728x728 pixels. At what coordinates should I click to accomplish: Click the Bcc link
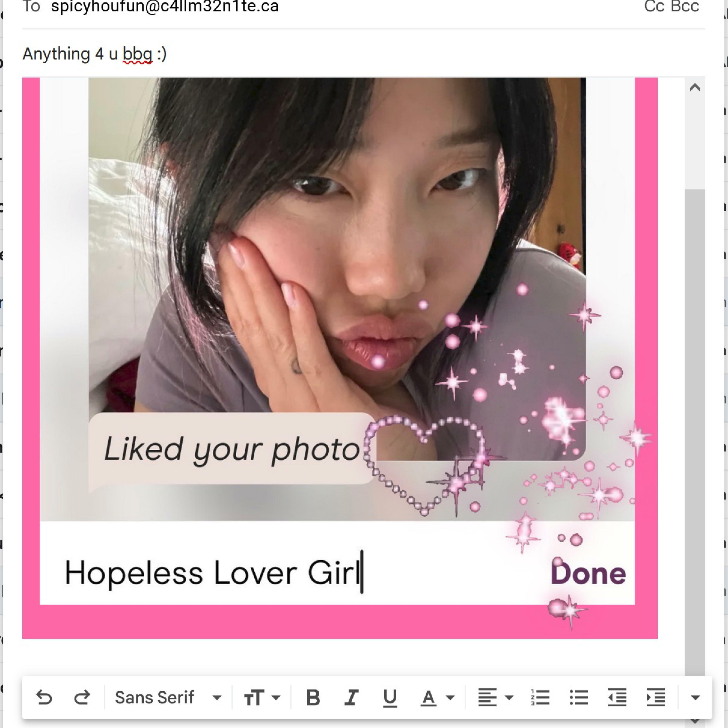click(686, 6)
